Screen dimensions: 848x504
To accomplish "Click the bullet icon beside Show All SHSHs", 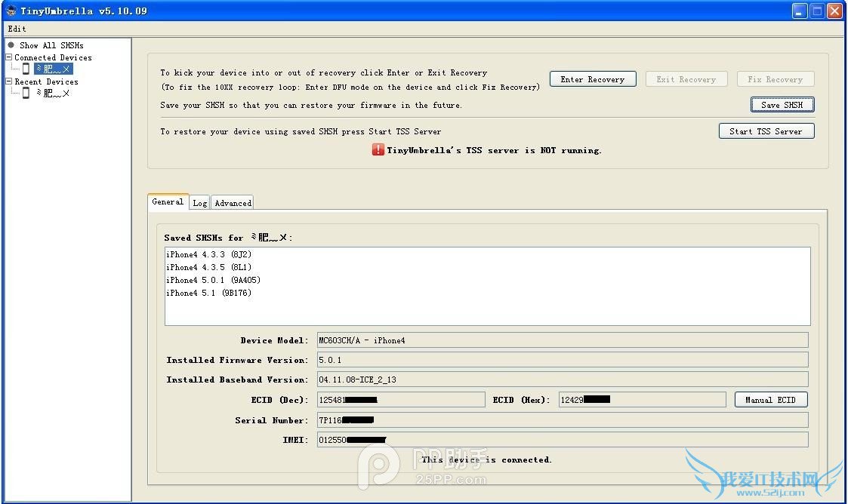I will (x=11, y=45).
